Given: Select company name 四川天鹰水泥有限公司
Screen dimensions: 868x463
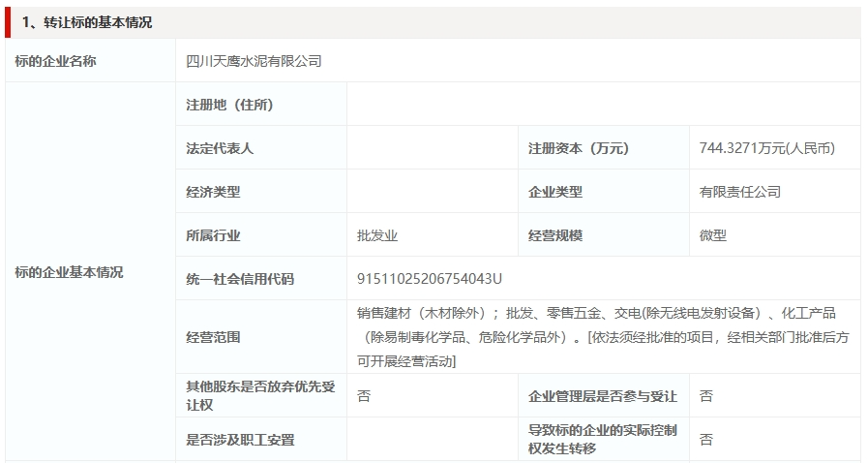Looking at the screenshot, I should click(x=254, y=61).
